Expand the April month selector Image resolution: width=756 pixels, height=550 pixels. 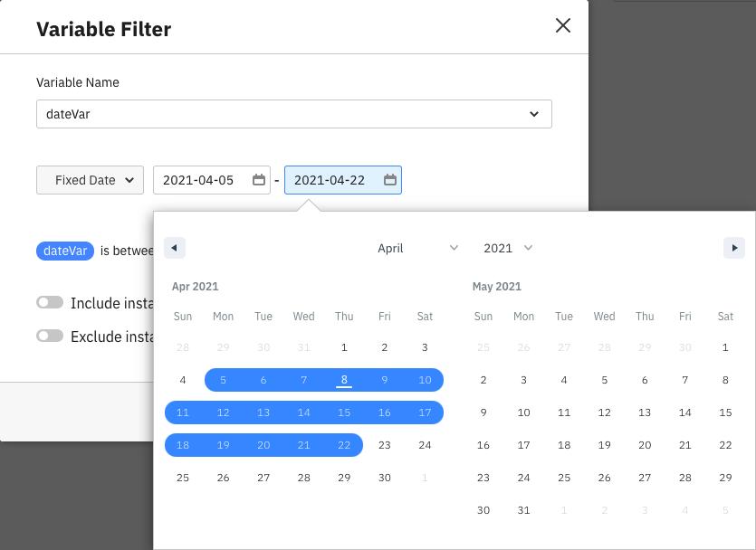pos(417,248)
